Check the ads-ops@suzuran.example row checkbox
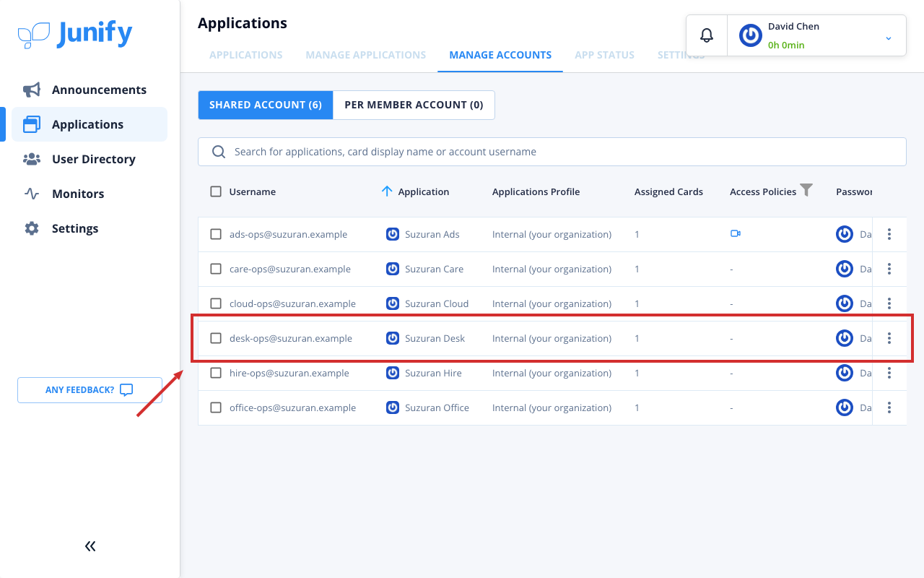This screenshot has width=924, height=578. click(x=216, y=234)
